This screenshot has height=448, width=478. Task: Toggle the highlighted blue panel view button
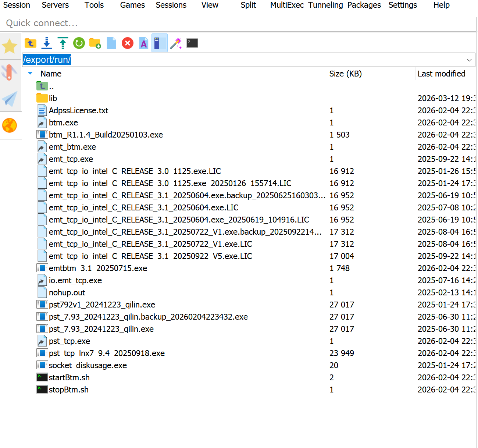point(160,43)
